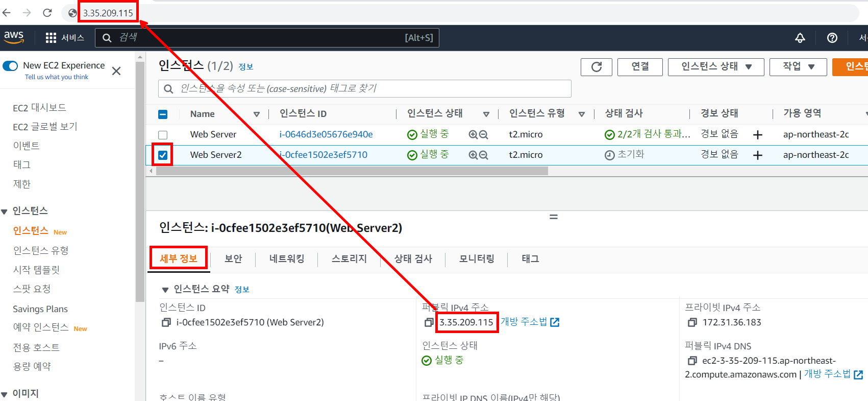Add alarm plus icon for Web Server2

pos(758,155)
